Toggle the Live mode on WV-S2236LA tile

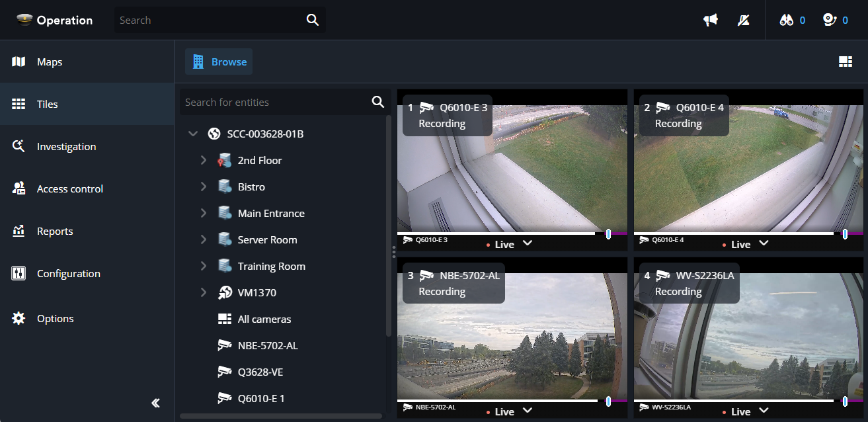point(740,411)
